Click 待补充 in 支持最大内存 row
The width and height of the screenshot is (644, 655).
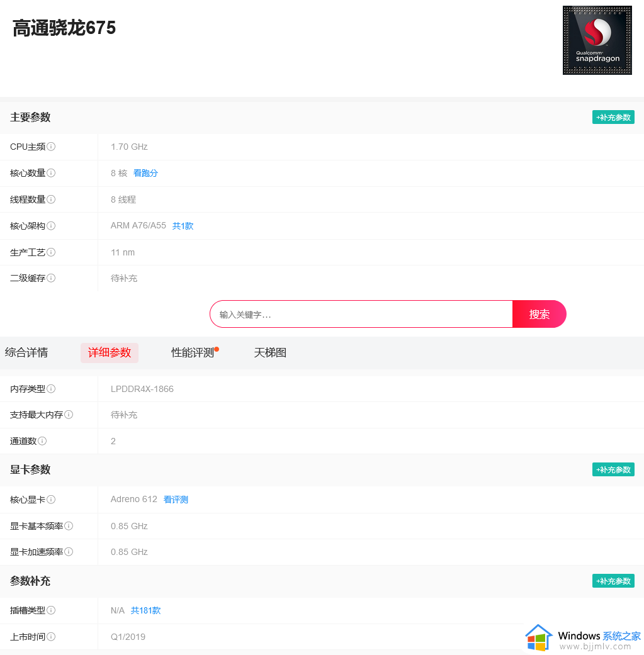tap(124, 415)
